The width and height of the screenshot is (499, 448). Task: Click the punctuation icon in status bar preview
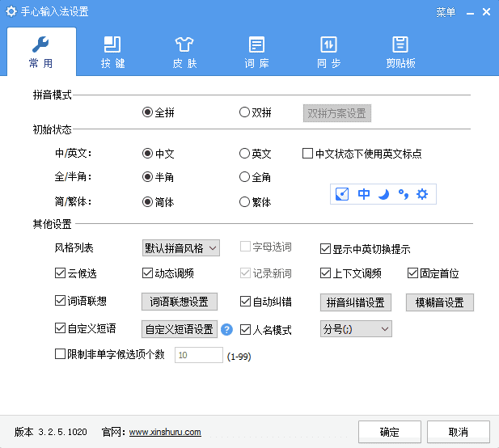pyautogui.click(x=403, y=194)
